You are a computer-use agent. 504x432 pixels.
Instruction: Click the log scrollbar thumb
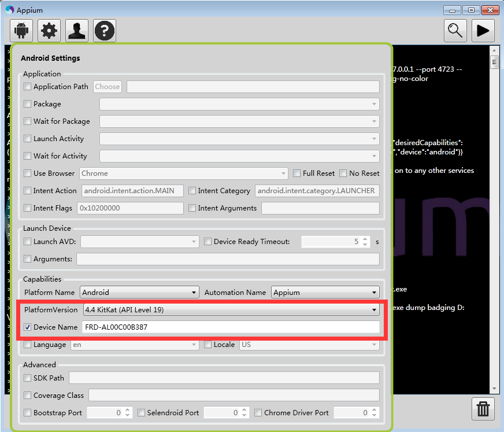tap(494, 62)
